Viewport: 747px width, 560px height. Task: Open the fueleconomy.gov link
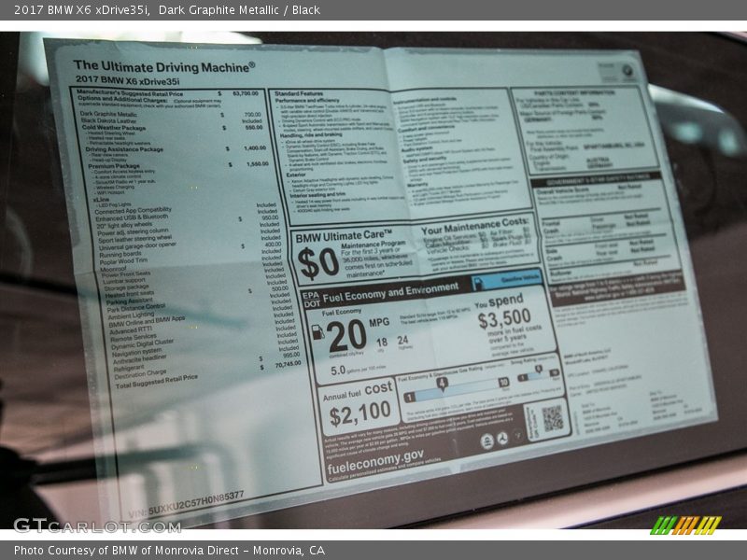click(375, 462)
